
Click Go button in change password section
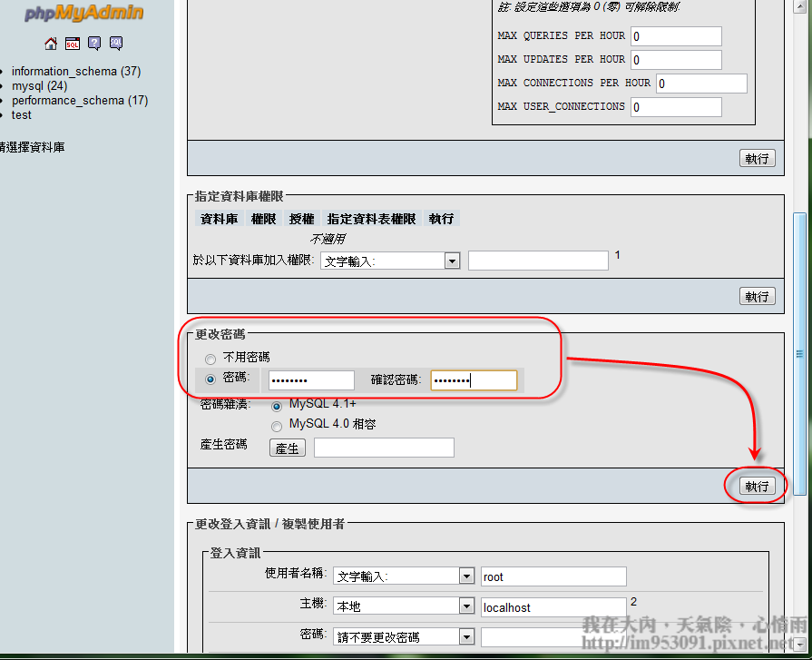757,487
